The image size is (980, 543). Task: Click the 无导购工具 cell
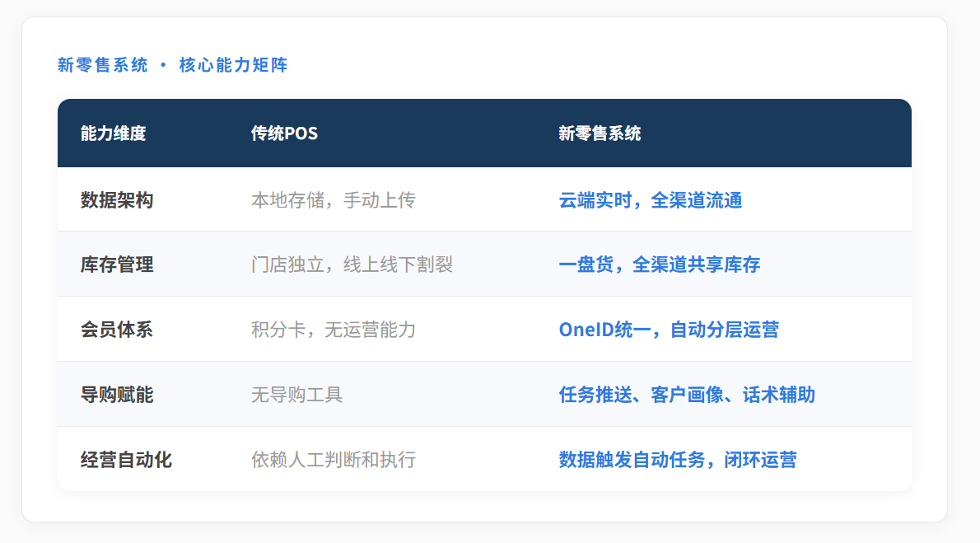296,395
